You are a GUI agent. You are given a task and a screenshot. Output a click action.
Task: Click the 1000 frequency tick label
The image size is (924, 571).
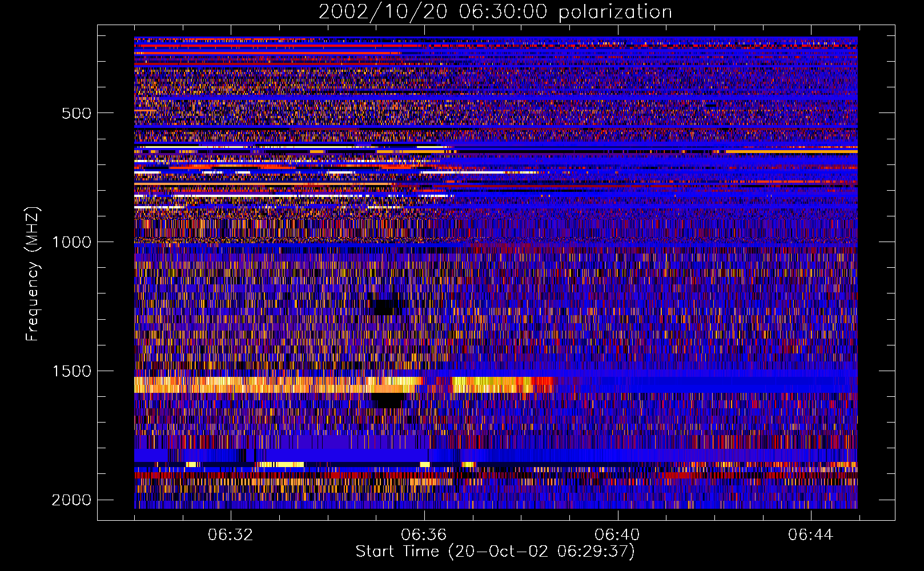pos(71,242)
